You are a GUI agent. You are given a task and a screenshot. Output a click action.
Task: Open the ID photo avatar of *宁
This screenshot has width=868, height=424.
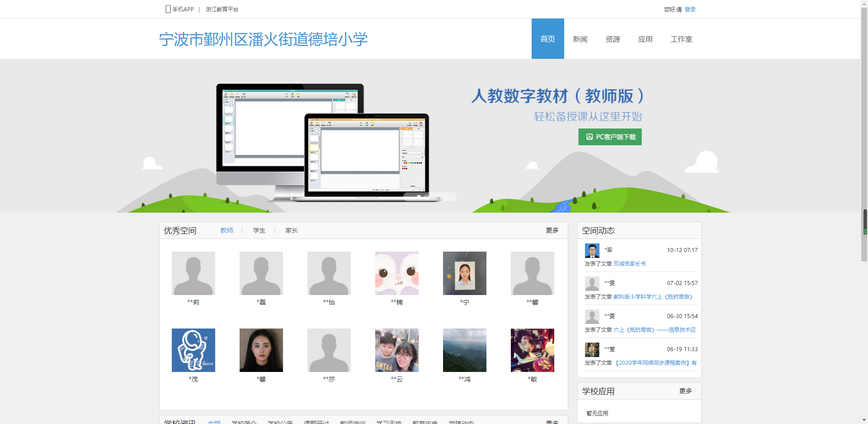(465, 273)
